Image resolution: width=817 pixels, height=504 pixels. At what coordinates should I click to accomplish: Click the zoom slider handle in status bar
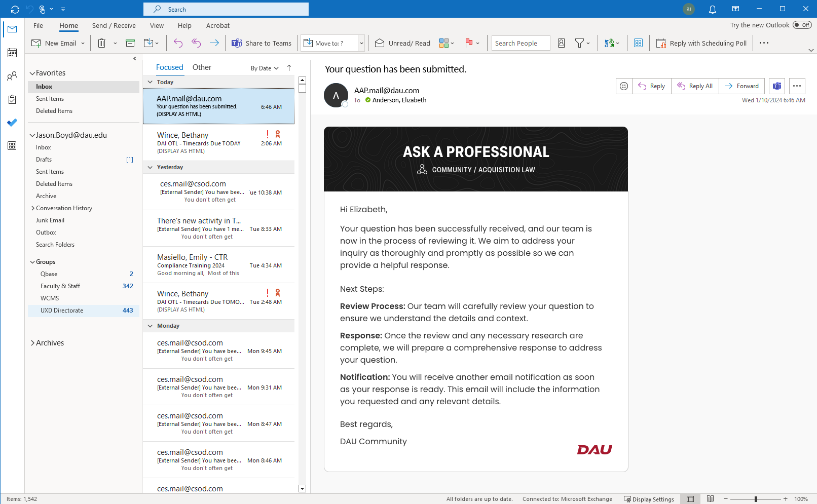point(756,499)
